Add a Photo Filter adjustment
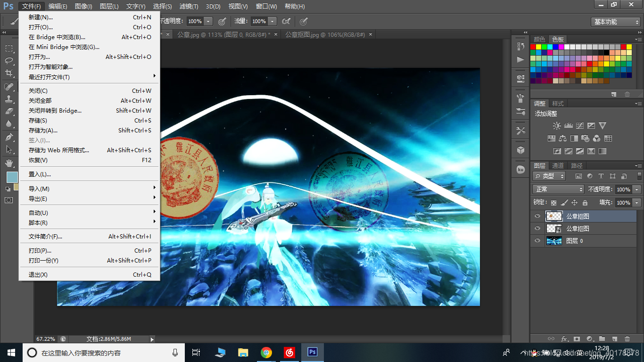Viewport: 644px width, 362px height. 585,139
